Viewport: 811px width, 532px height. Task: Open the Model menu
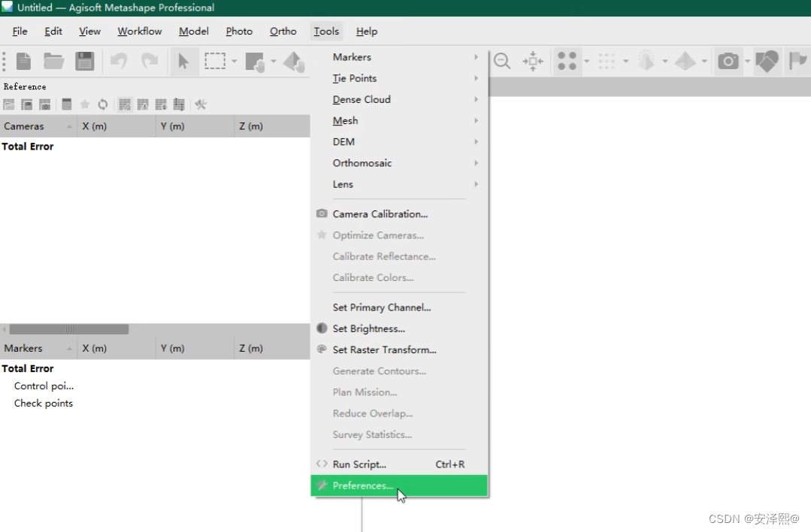point(194,32)
